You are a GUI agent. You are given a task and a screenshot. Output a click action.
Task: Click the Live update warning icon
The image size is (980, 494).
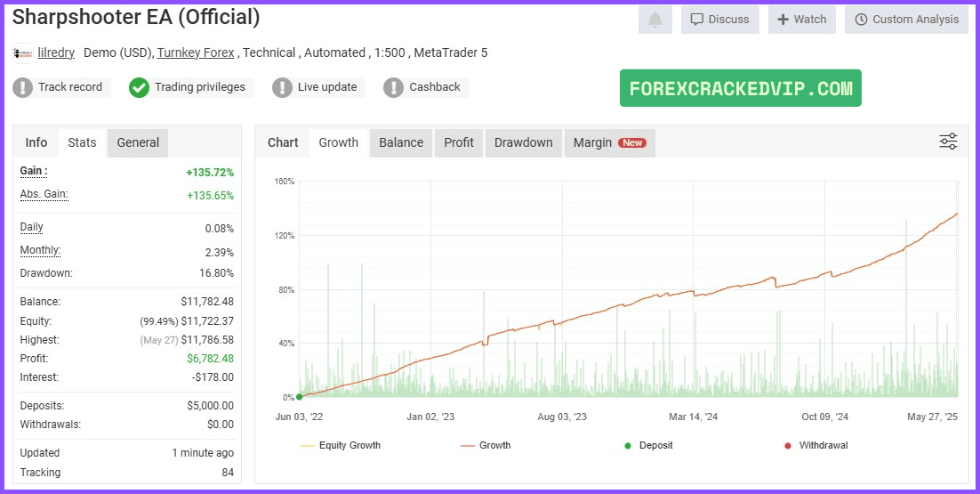click(x=282, y=87)
